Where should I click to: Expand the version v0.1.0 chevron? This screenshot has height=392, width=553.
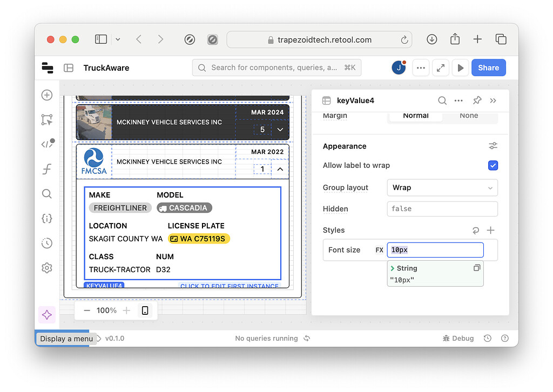pos(99,339)
